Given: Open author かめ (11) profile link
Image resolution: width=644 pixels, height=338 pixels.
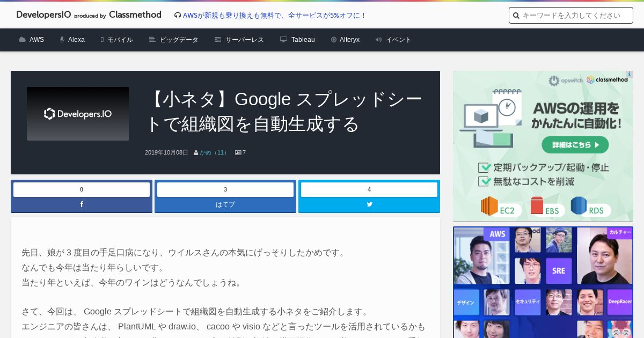Looking at the screenshot, I should tap(214, 152).
